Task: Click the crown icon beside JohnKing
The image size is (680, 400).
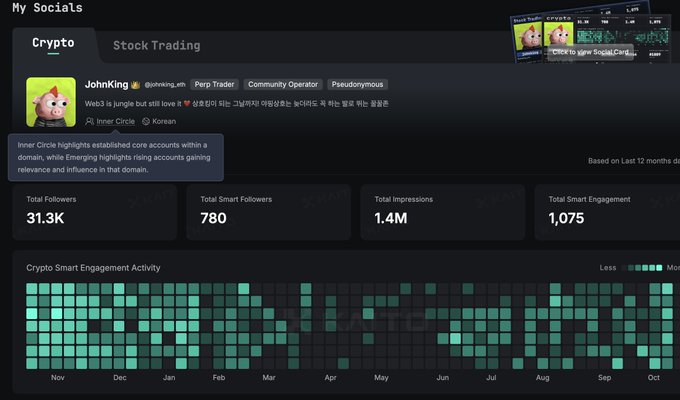Action: (x=135, y=85)
